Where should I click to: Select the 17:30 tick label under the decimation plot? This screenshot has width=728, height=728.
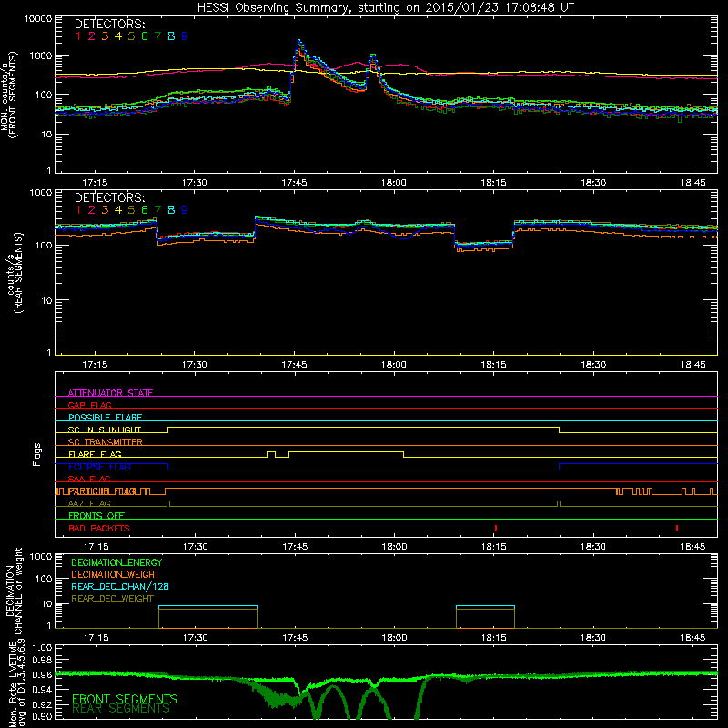click(195, 638)
